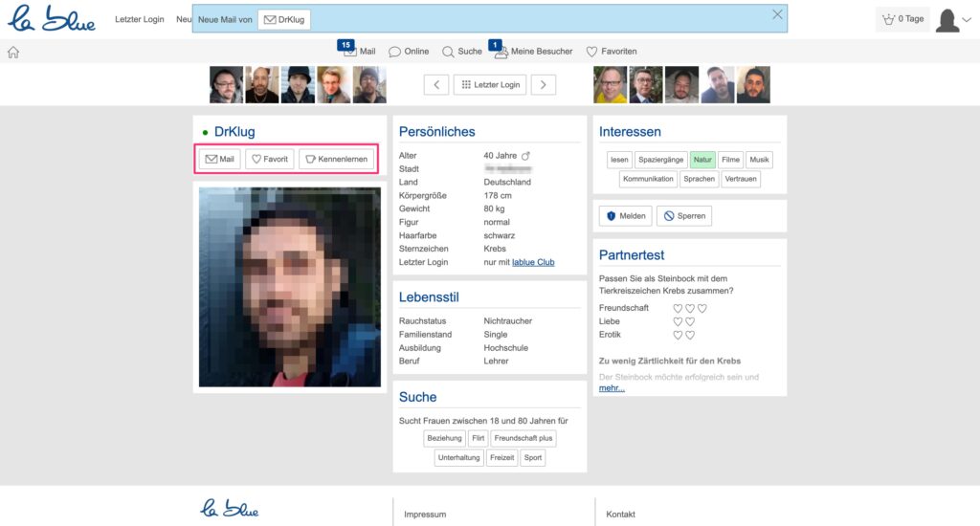The height and width of the screenshot is (526, 980).
Task: Click Letzter Login text in header
Action: coord(140,19)
